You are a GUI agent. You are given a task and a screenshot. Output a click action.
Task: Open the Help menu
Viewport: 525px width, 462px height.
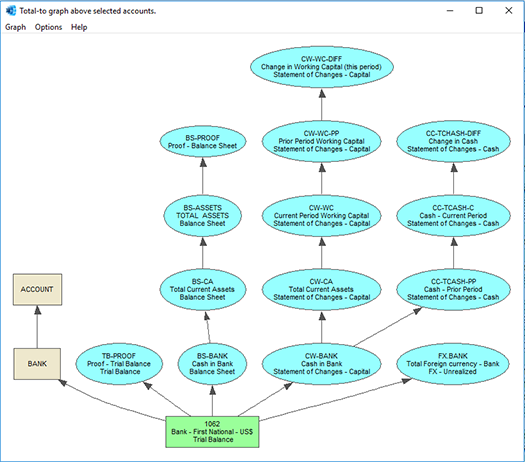(x=79, y=27)
